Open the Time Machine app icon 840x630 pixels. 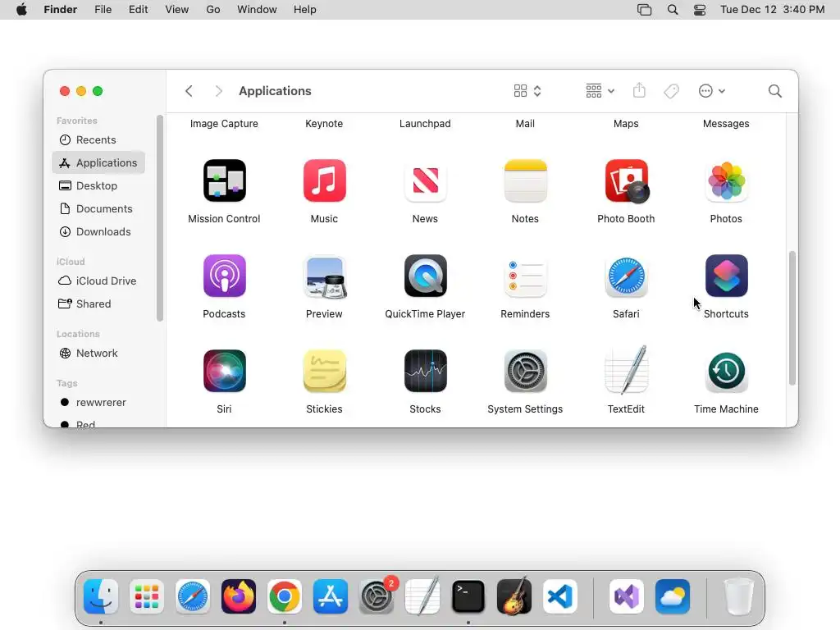coord(727,371)
